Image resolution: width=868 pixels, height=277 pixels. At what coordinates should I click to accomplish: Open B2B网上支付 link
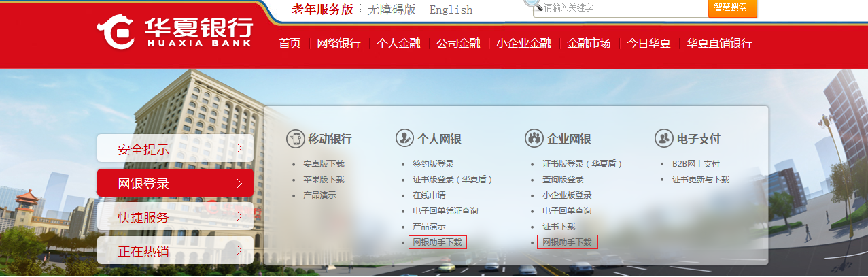(x=695, y=164)
